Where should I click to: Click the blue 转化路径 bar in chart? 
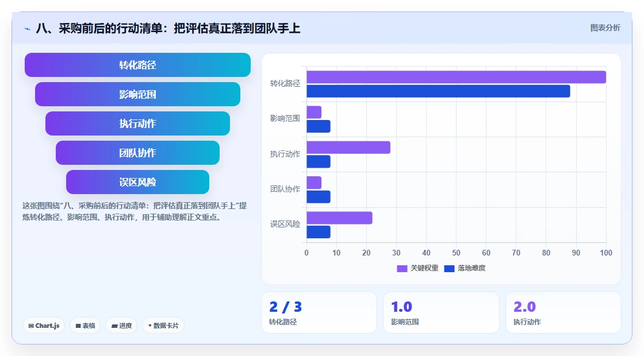(x=438, y=91)
